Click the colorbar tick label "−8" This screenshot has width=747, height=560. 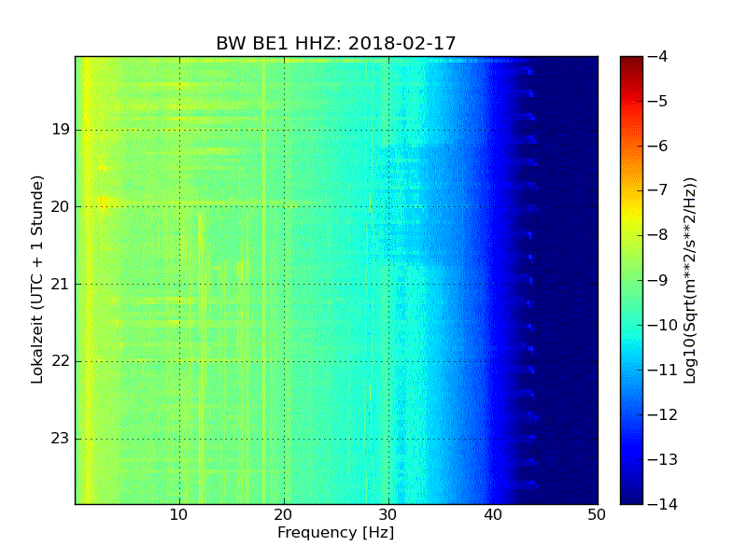pos(658,235)
